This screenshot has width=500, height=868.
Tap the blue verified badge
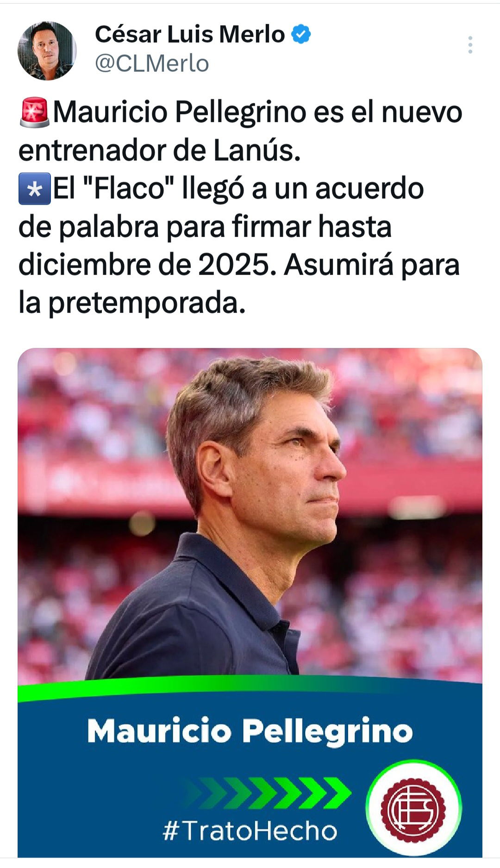pos(301,35)
